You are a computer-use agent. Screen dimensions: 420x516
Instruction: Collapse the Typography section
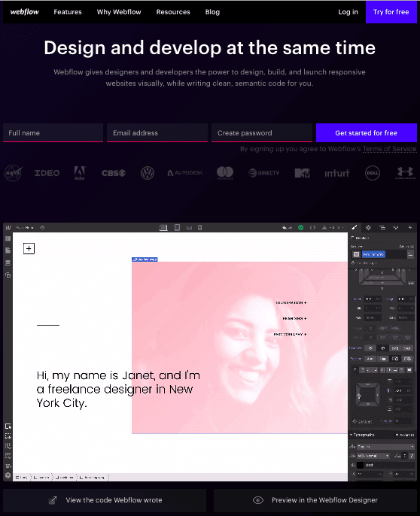click(x=362, y=435)
